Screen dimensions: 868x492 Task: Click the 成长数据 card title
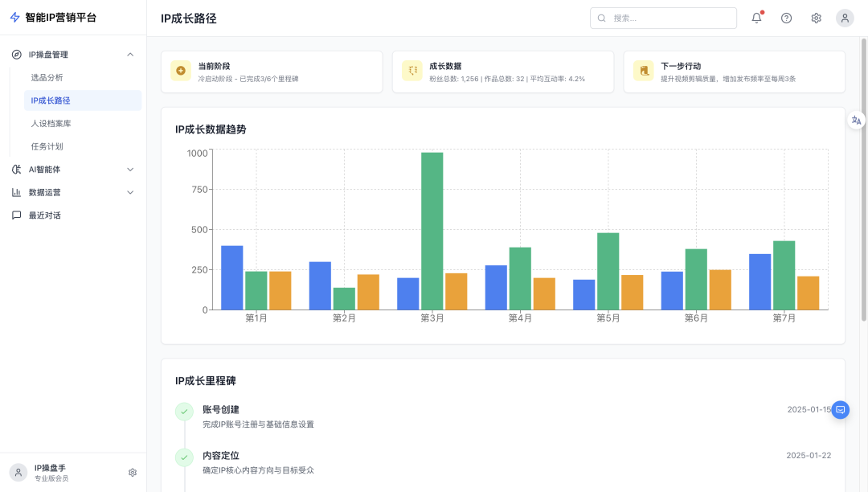tap(445, 66)
